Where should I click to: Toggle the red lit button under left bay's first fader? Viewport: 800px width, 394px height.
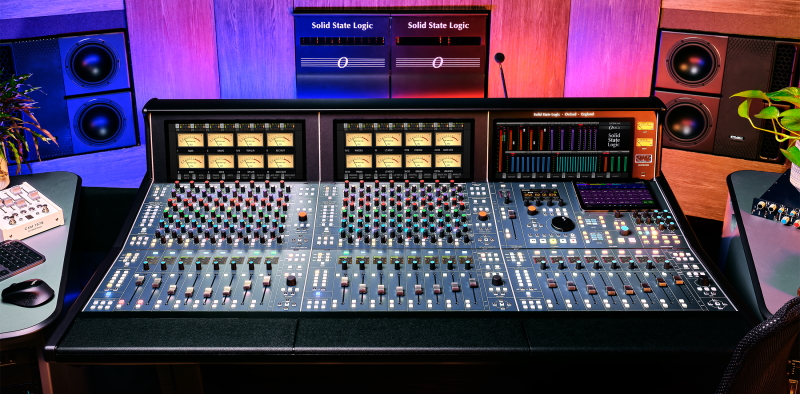(121, 302)
